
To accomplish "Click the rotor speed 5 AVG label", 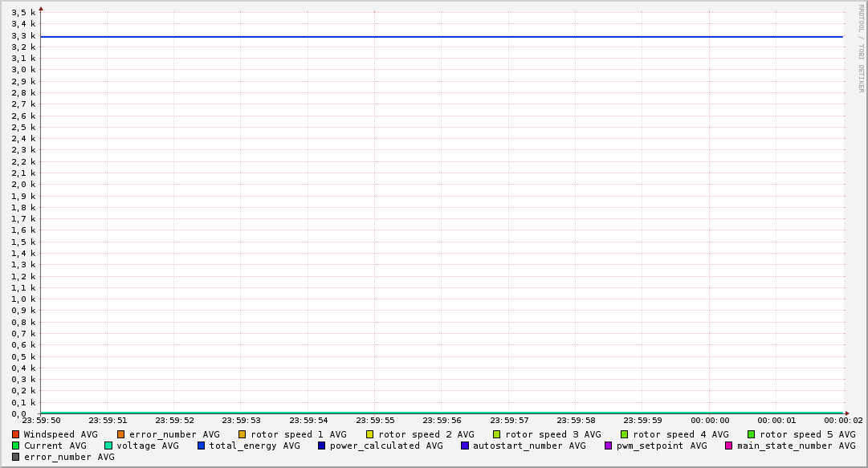I will 807,434.
